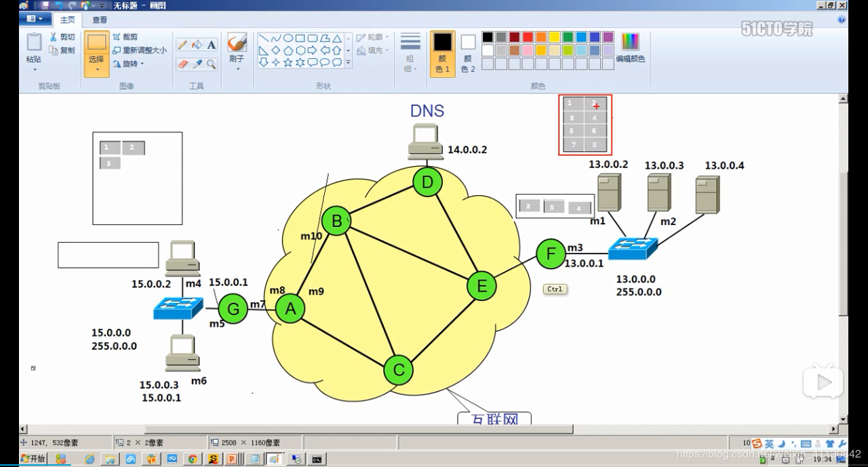868x467 pixels.
Task: Click the horizontal scrollbar left arrow
Action: click(x=24, y=429)
